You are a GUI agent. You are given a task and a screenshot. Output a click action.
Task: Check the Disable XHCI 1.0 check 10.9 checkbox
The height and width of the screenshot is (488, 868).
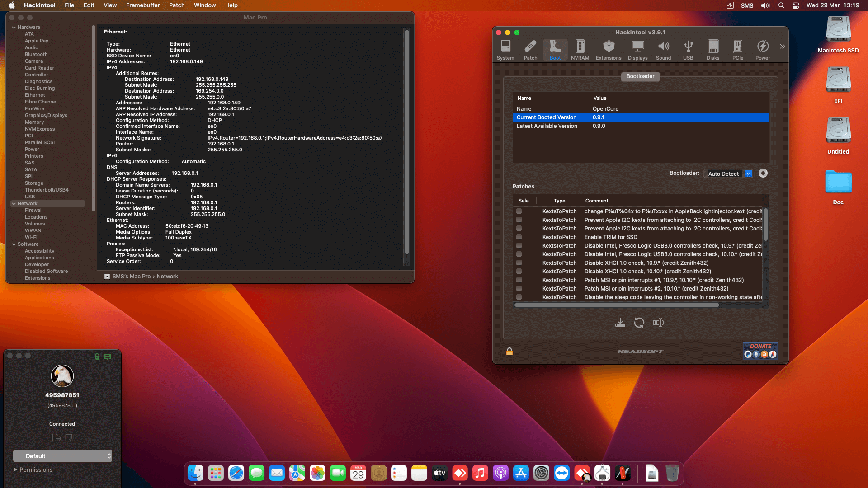pos(519,263)
